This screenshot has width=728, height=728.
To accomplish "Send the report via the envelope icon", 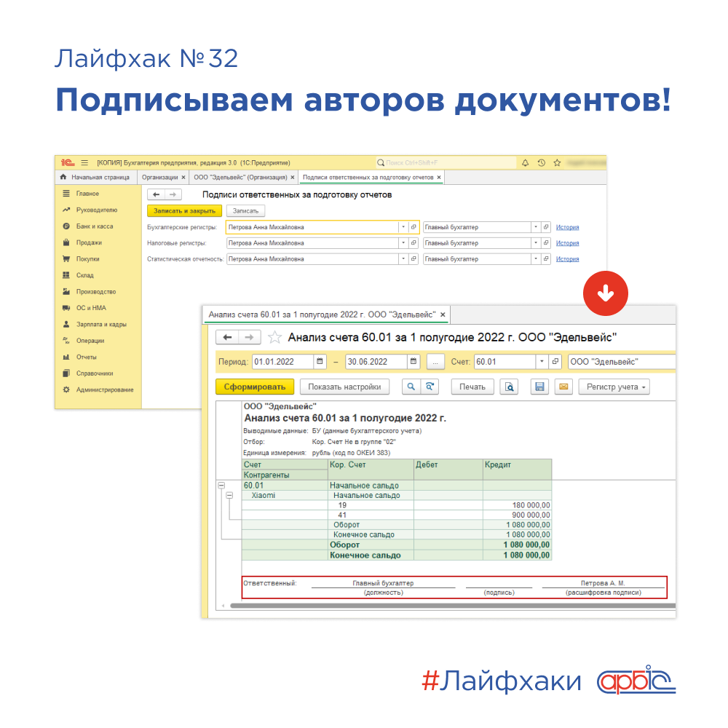I will (563, 387).
